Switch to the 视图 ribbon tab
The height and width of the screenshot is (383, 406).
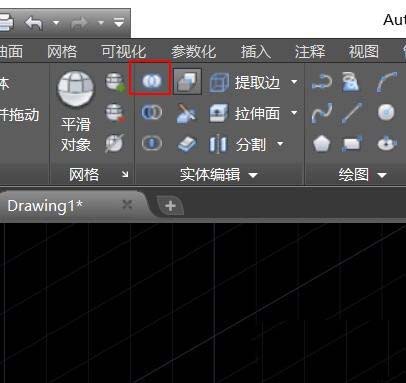click(x=364, y=52)
